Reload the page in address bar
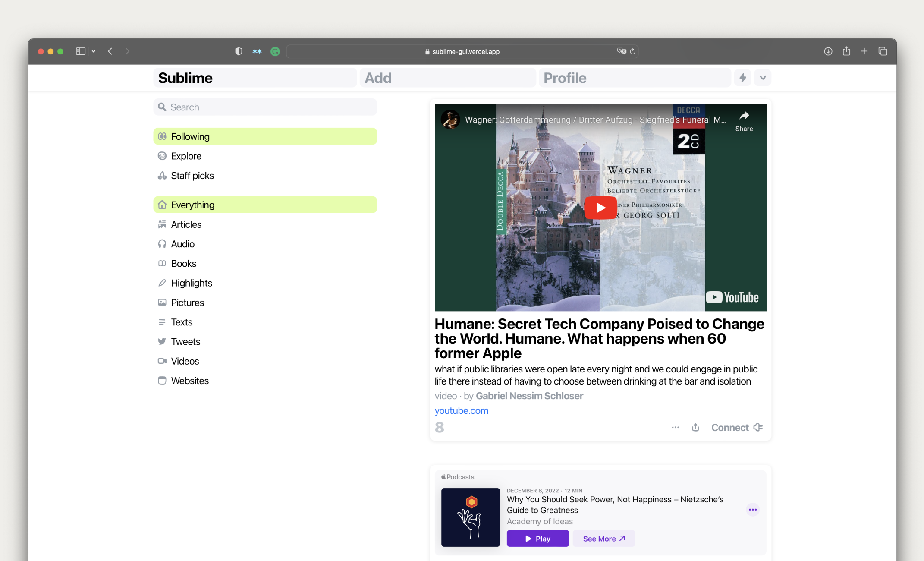Screen dimensions: 924x561 (632, 51)
